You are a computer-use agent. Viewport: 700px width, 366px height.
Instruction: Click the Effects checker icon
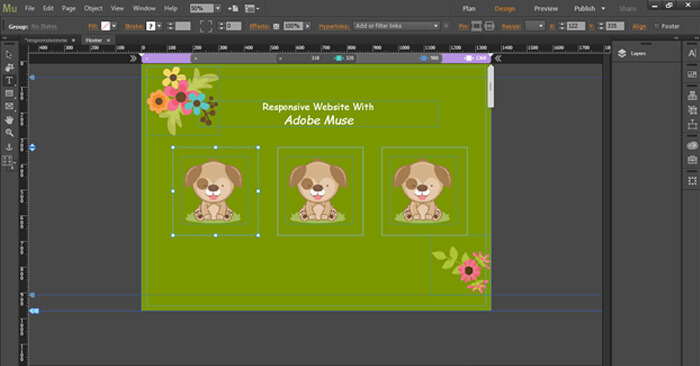tap(276, 26)
